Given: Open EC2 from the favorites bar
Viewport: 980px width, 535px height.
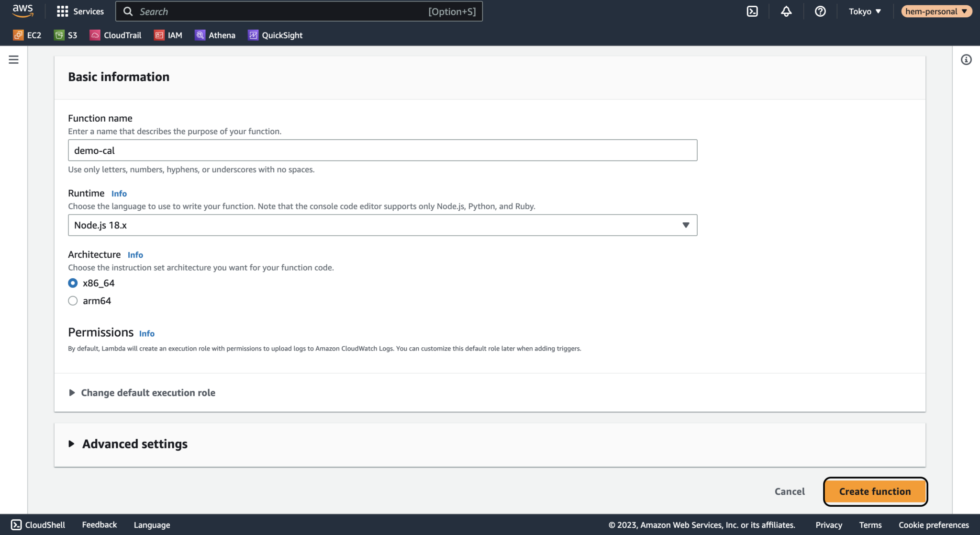Looking at the screenshot, I should point(27,35).
